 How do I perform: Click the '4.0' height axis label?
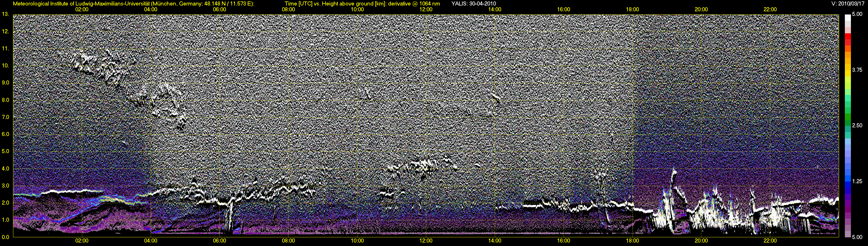point(5,168)
